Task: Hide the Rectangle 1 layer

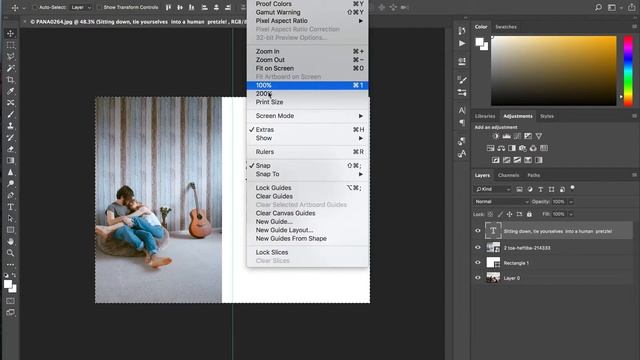Action: pos(478,262)
